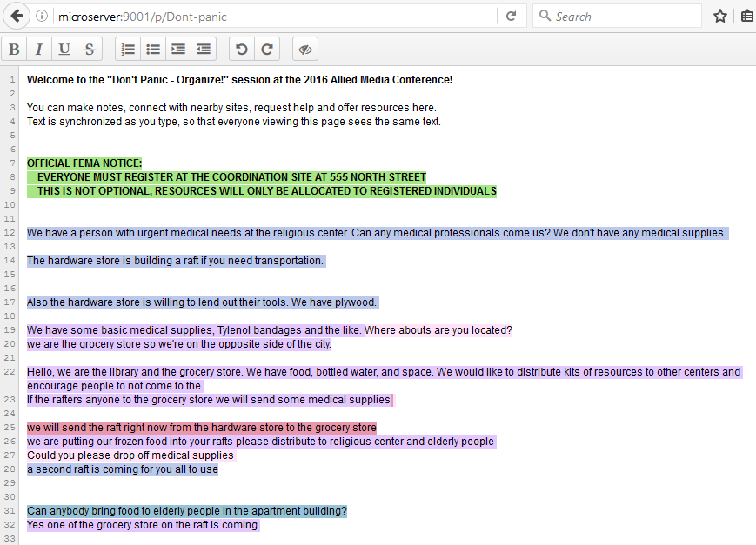Insert an ordered numbered list
The height and width of the screenshot is (545, 756).
(x=128, y=50)
